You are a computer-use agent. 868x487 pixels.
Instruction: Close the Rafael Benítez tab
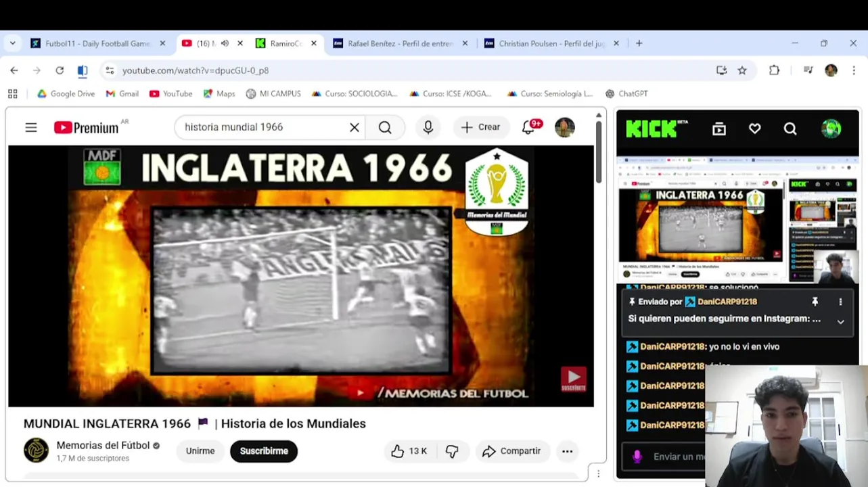pyautogui.click(x=465, y=43)
